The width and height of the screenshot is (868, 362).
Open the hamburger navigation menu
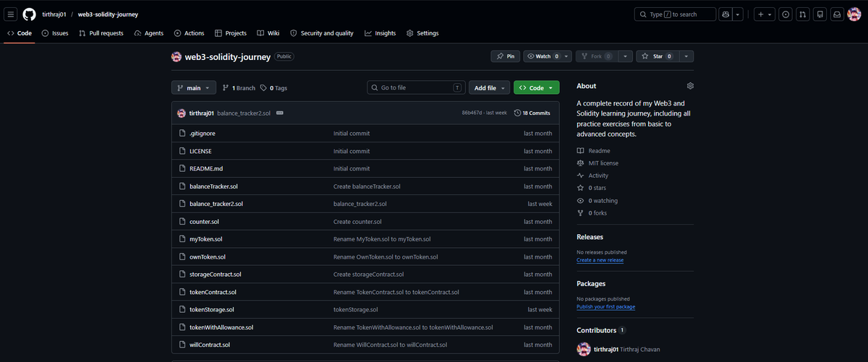point(11,14)
